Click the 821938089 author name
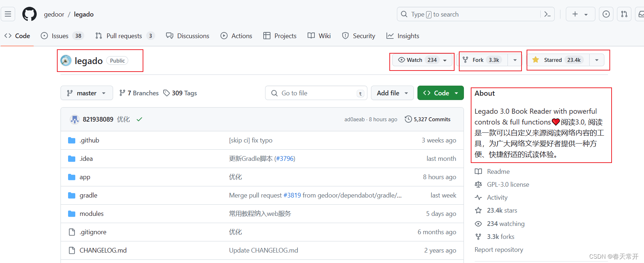 tap(98, 119)
